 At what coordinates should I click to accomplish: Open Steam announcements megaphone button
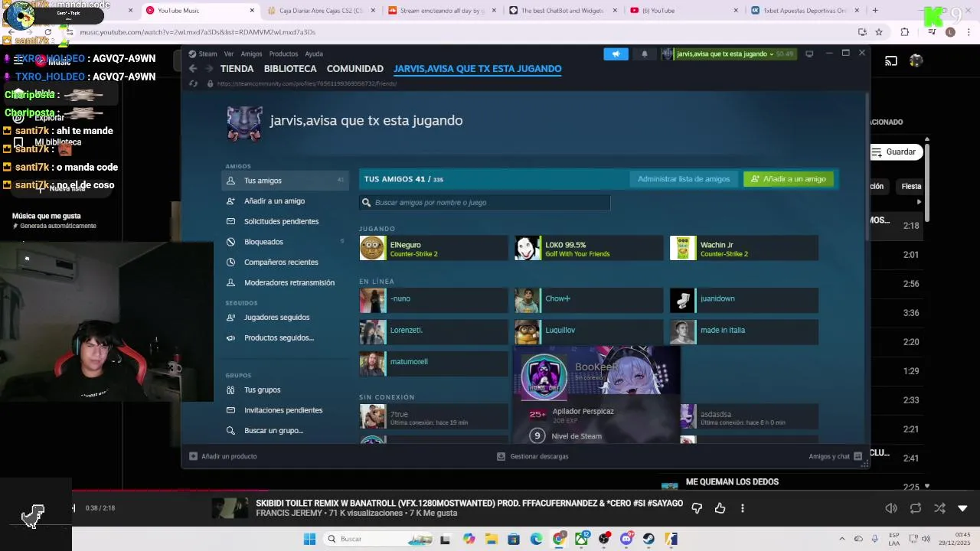click(616, 54)
